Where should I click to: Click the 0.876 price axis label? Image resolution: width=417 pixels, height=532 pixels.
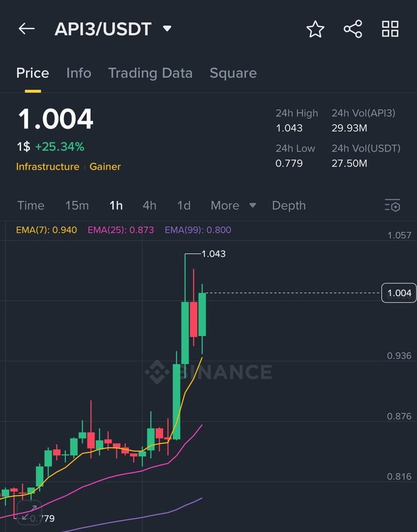399,416
